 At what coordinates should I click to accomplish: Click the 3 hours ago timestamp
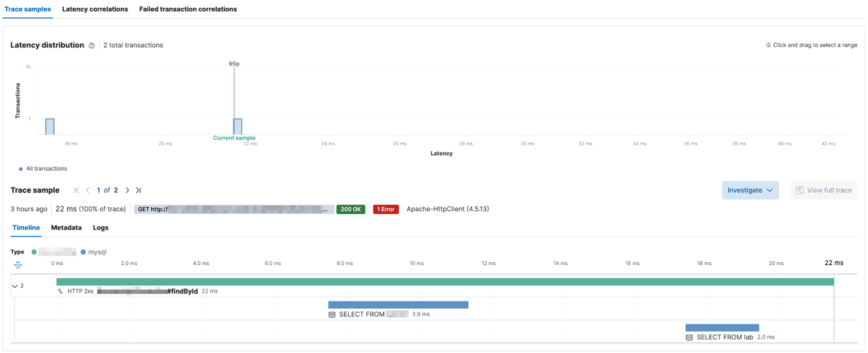[29, 209]
